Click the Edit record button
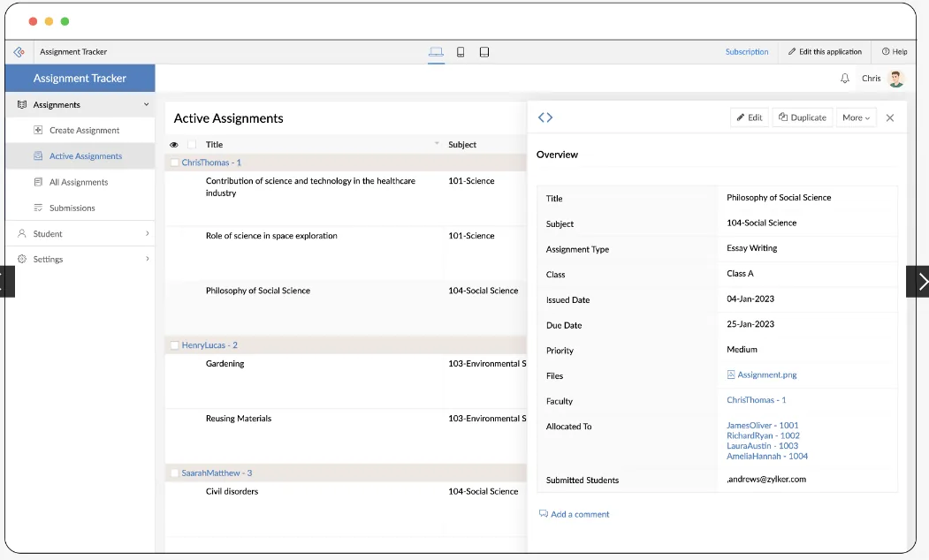929x560 pixels. tap(750, 117)
